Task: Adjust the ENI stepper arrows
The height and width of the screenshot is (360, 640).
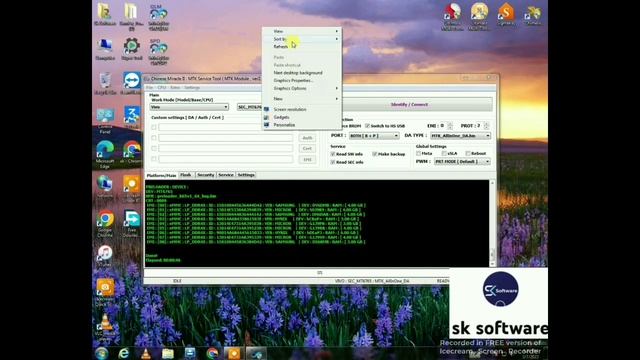Action: coord(450,126)
